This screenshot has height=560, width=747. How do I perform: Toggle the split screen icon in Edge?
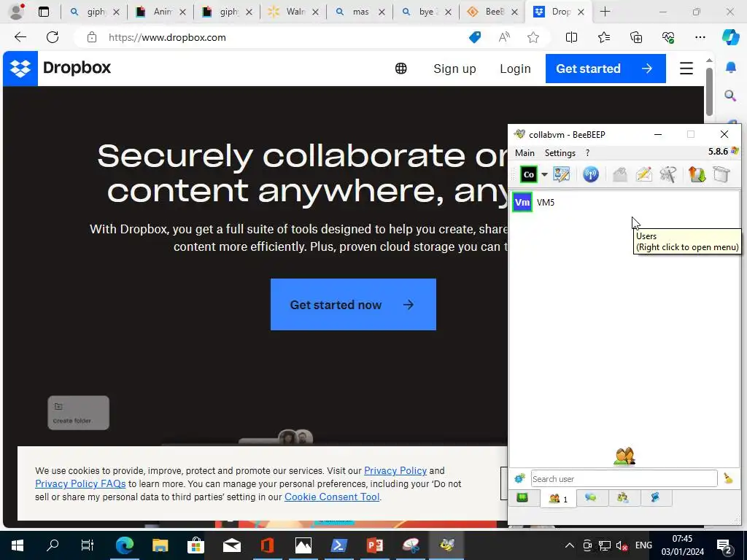[571, 37]
